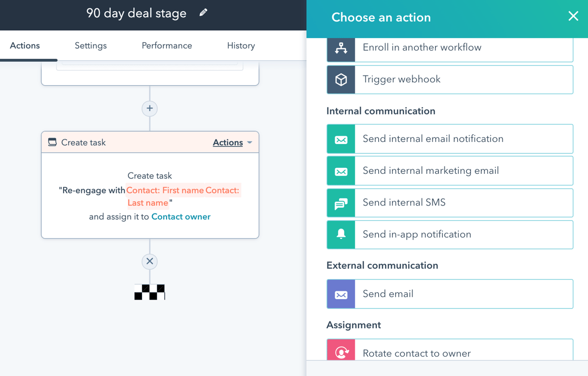
Task: Click the Send email envelope icon
Action: (341, 294)
